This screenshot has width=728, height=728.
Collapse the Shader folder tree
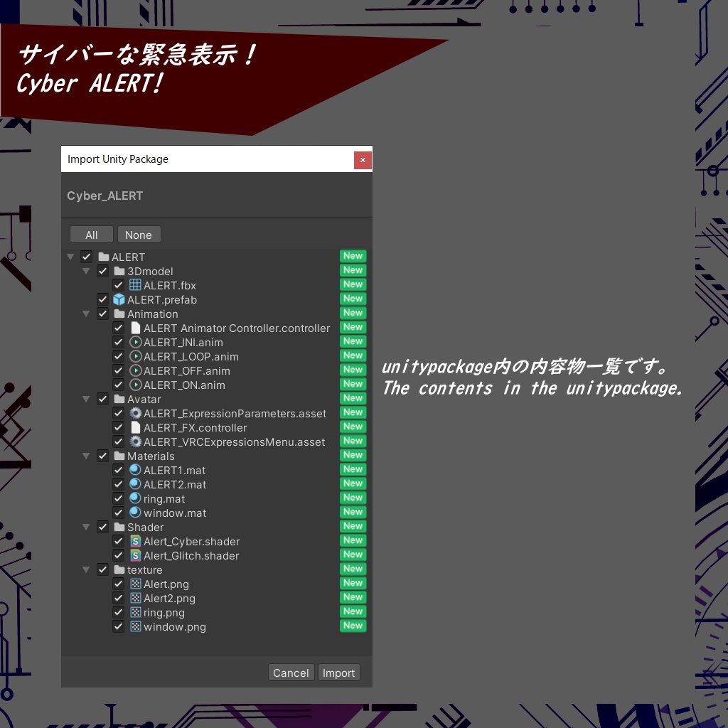tap(86, 527)
